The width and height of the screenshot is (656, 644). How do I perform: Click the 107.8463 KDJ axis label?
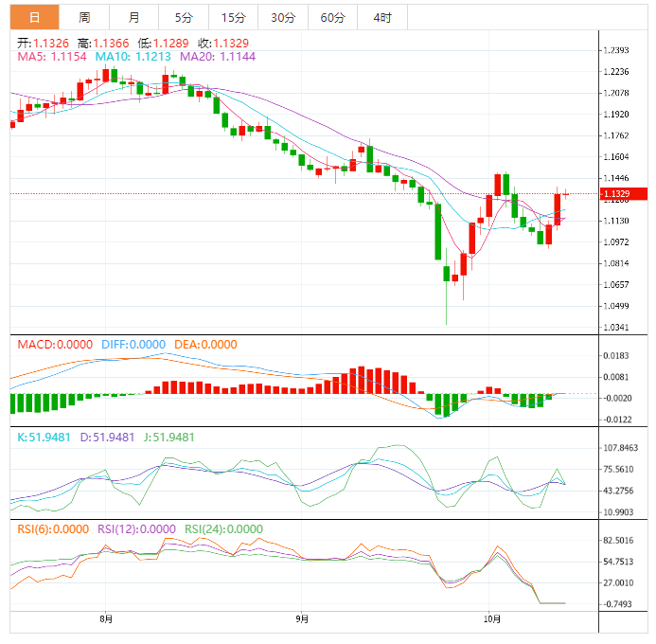620,448
